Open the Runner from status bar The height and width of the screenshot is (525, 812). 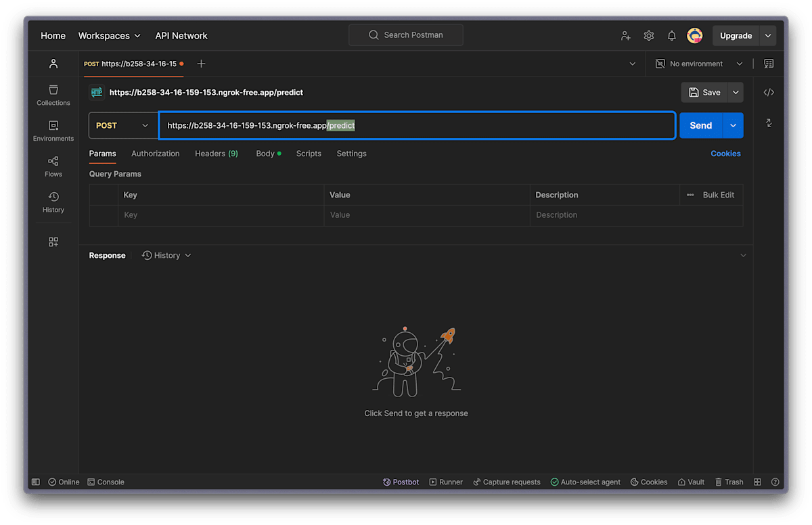[446, 482]
